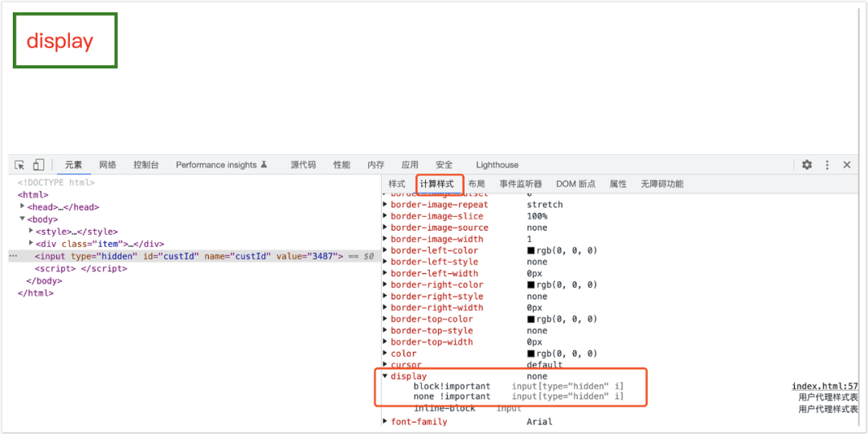Click the border-left-style property name

click(434, 262)
